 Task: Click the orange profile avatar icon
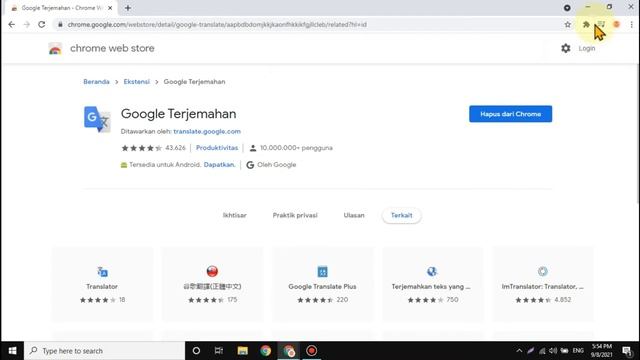pos(616,24)
